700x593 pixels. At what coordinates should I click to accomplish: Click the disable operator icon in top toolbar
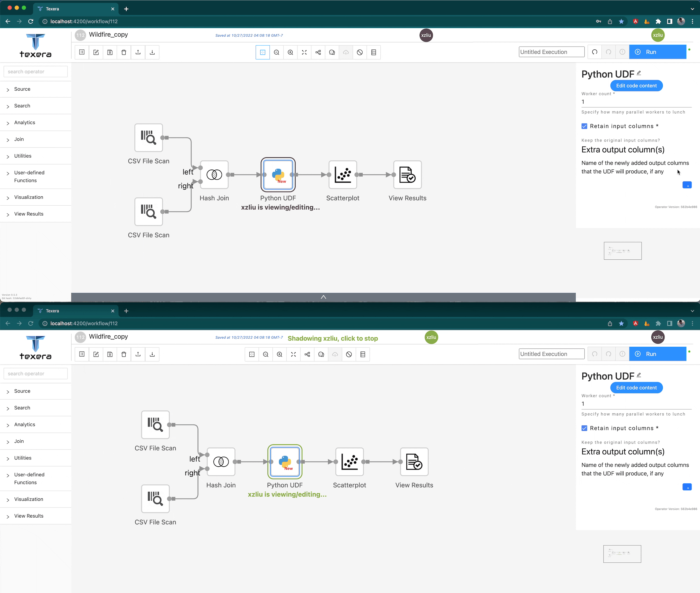pos(360,53)
